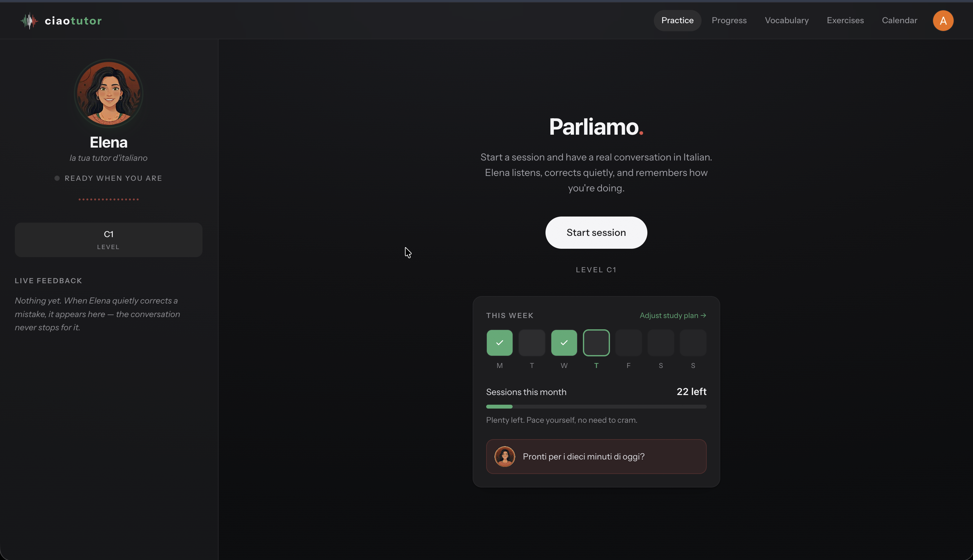Select the Friday day box

tap(628, 343)
